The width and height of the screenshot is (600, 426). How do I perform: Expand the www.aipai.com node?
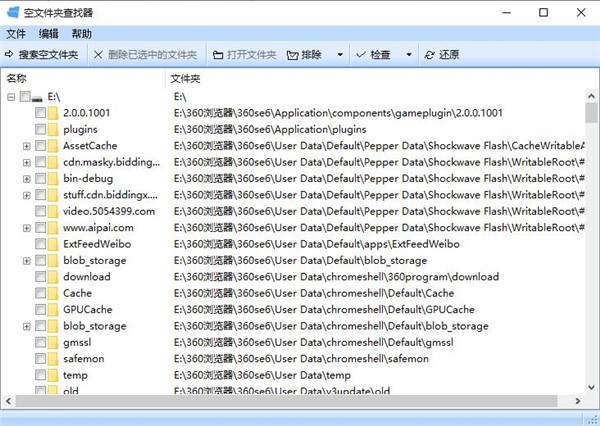tap(26, 228)
